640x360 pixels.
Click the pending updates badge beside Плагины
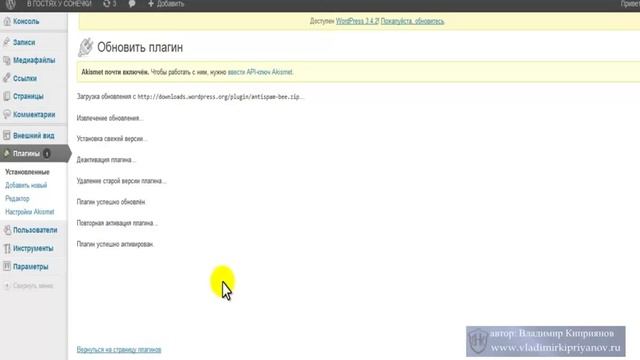pyautogui.click(x=47, y=154)
